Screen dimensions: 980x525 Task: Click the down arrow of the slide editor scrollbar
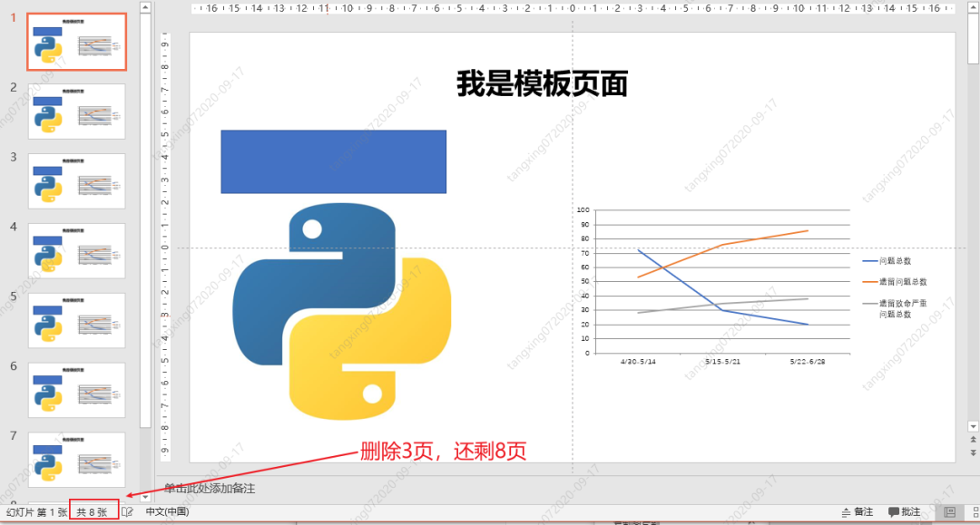(x=973, y=426)
